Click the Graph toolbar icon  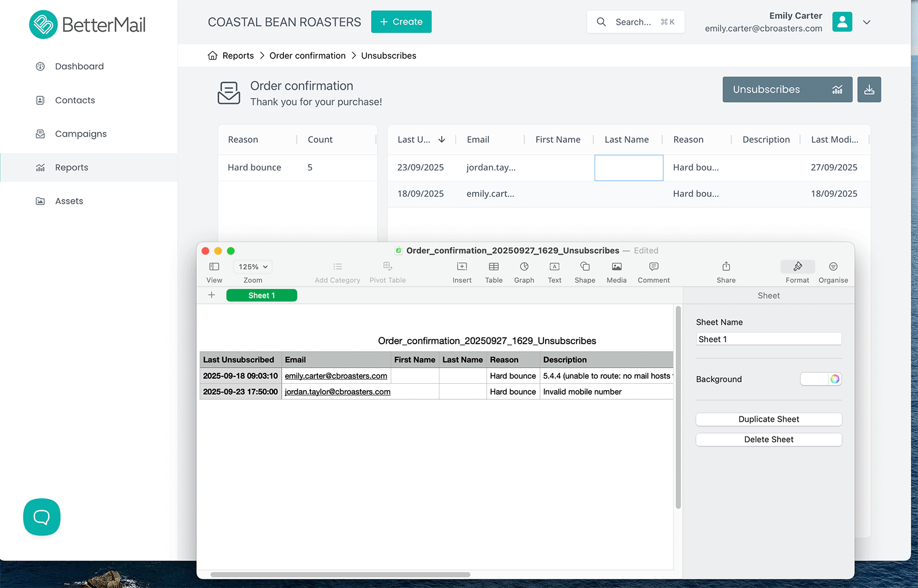[524, 267]
